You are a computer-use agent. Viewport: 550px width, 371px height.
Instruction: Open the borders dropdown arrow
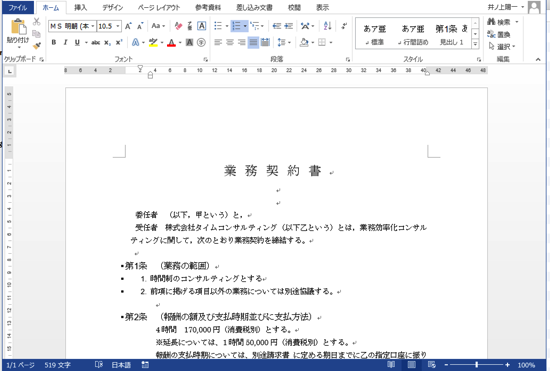331,42
